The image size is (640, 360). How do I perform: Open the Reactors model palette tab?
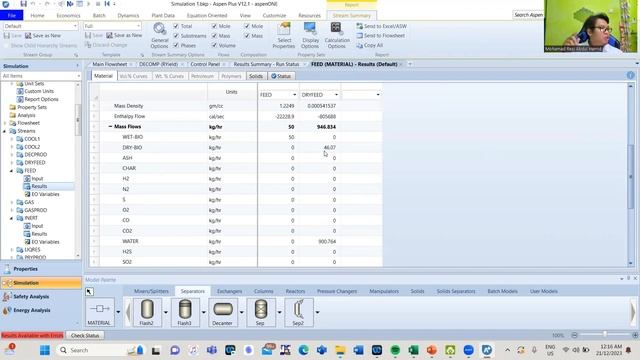coord(295,291)
